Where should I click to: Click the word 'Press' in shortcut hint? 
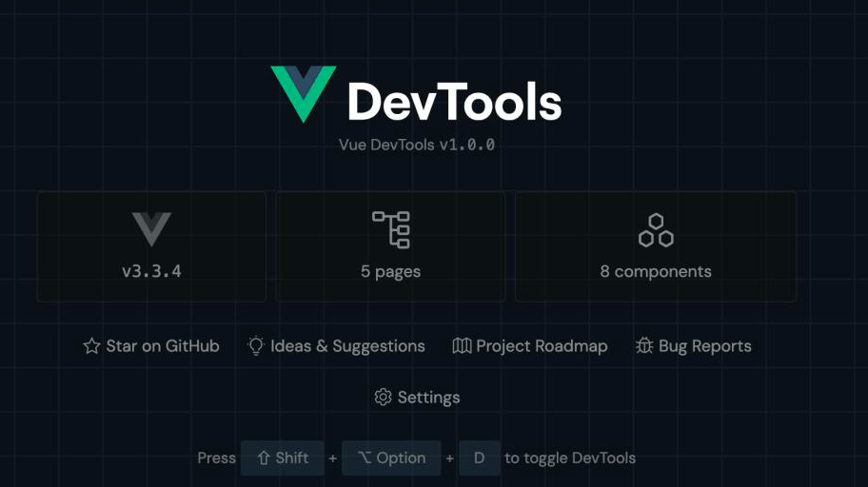coord(216,458)
